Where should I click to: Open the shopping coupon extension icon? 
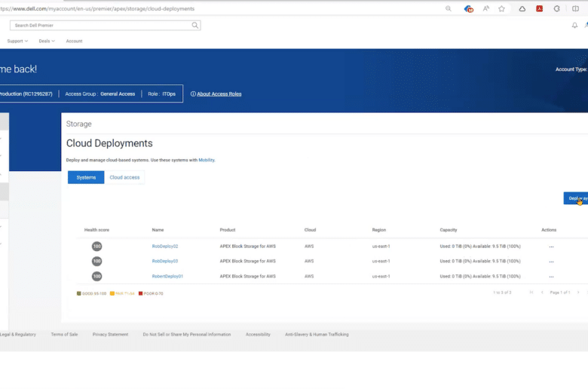(x=468, y=8)
